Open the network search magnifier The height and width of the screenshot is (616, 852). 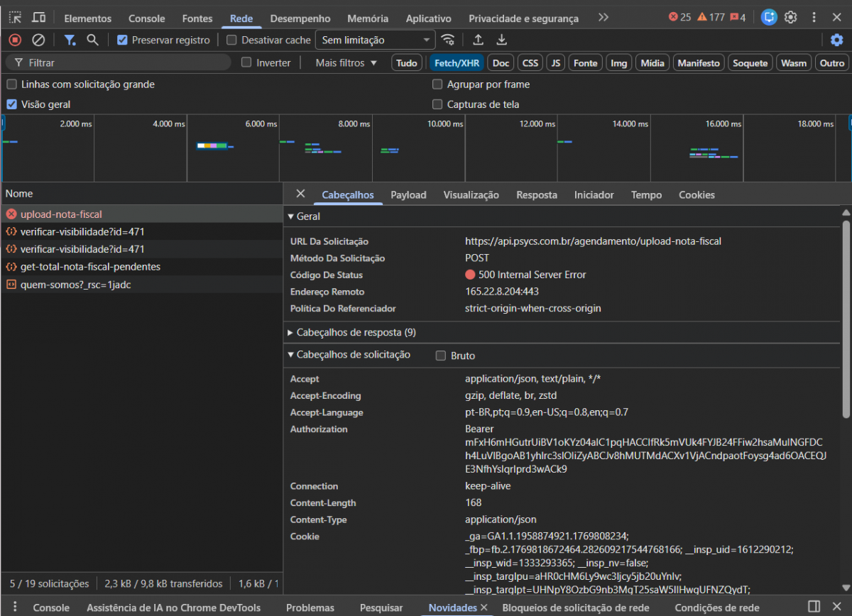[x=92, y=40]
